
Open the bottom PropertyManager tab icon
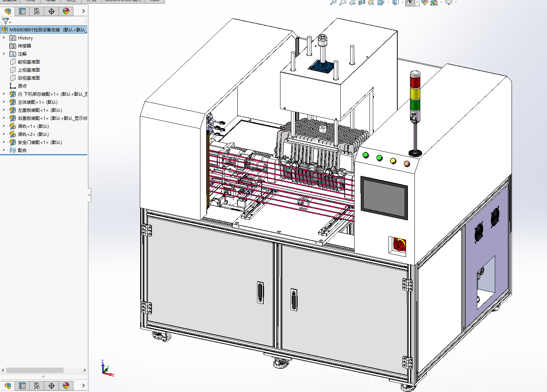[x=22, y=386]
